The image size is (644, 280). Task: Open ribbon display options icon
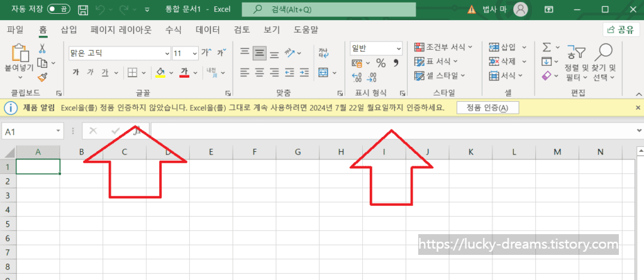(x=548, y=9)
